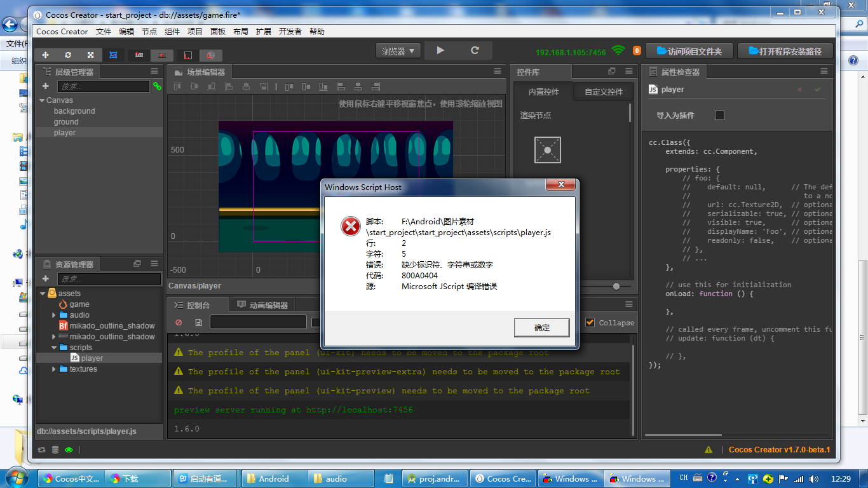Image resolution: width=868 pixels, height=488 pixels.
Task: Open the 节点 menu
Action: (x=149, y=31)
